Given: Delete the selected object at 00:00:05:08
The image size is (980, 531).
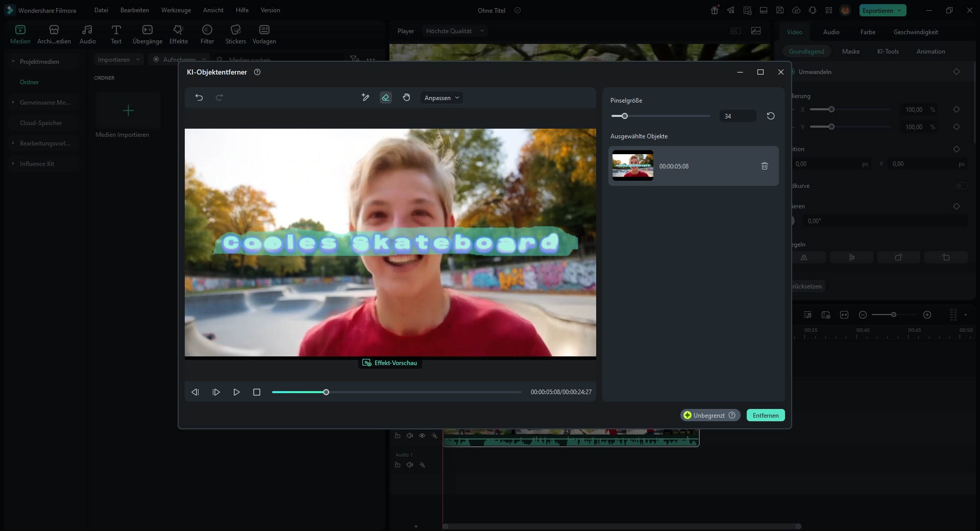Looking at the screenshot, I should point(765,166).
